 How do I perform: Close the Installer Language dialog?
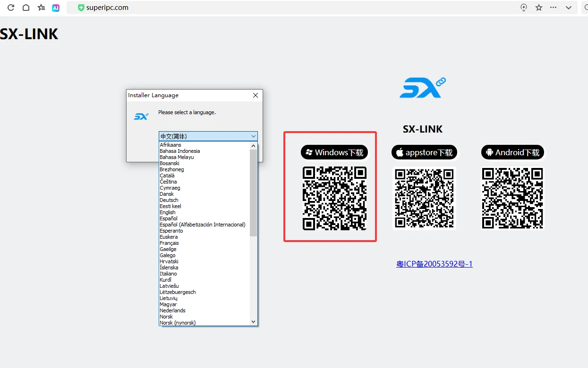256,95
